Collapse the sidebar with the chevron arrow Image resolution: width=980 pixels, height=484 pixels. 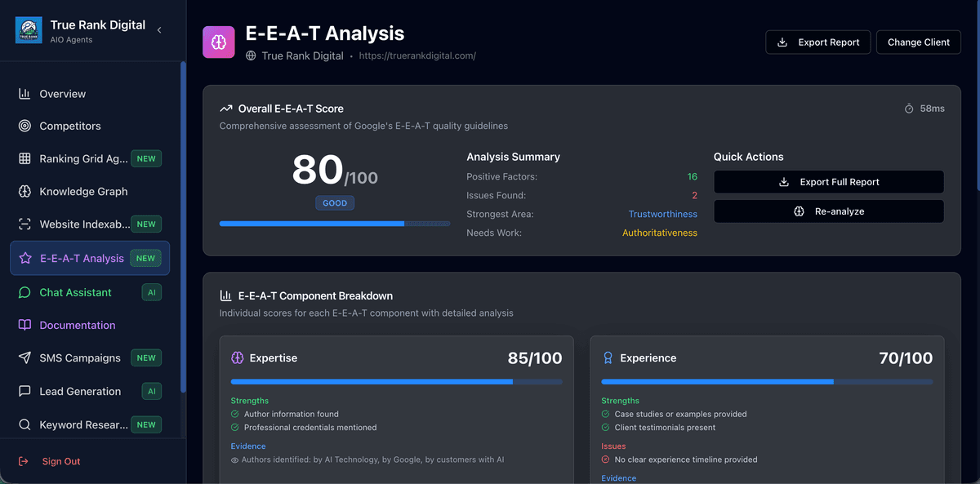click(159, 30)
